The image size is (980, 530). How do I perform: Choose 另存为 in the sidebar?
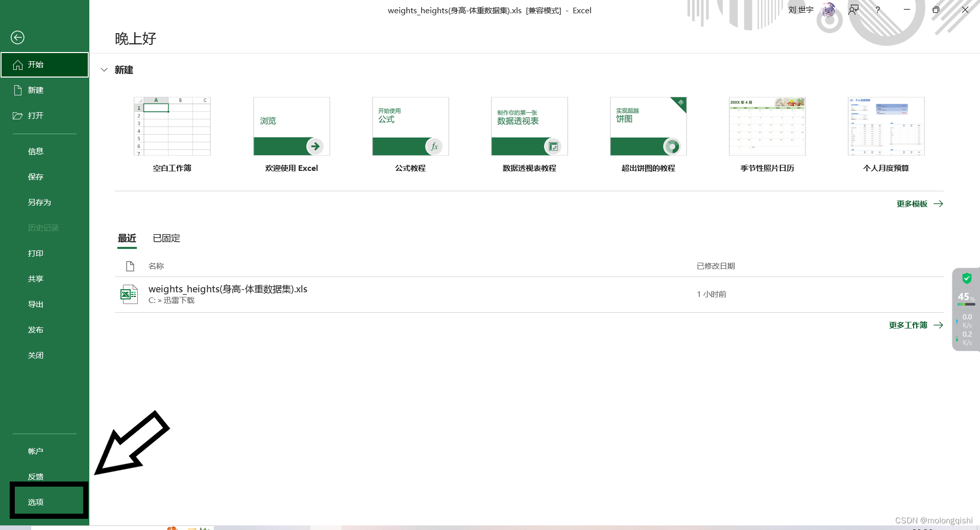click(44, 203)
